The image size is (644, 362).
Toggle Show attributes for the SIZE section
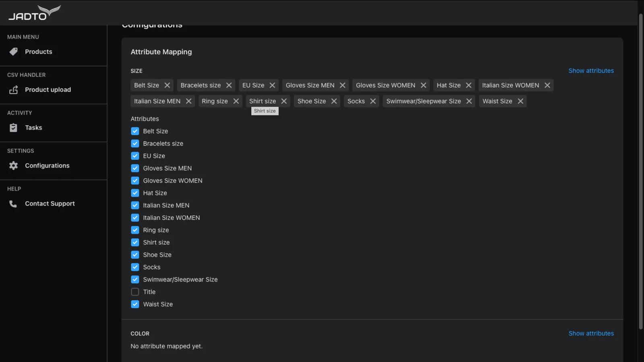click(591, 71)
